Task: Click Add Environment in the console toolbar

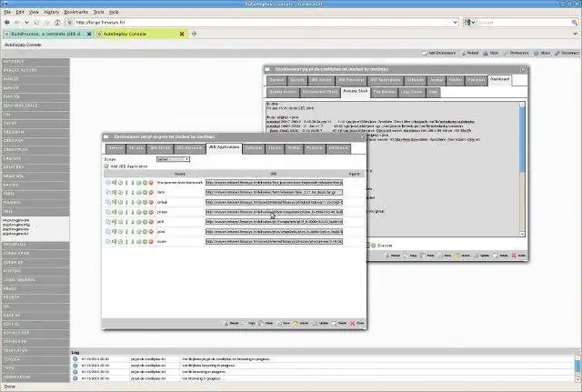Action: tap(438, 53)
